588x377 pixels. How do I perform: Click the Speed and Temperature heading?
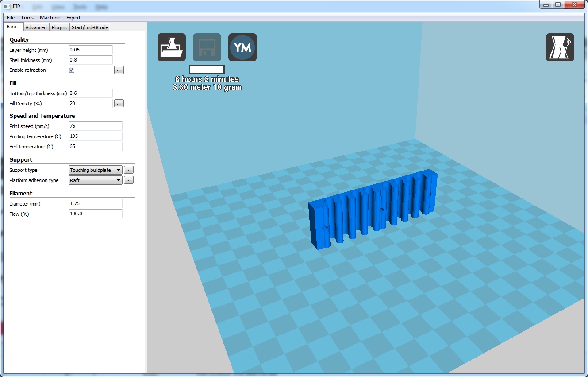pos(42,116)
